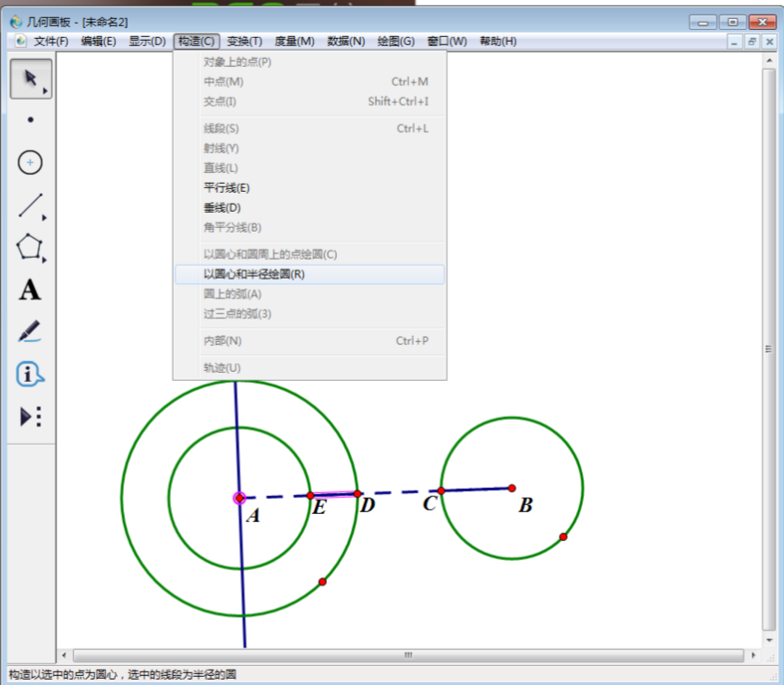Screen dimensions: 784x685
Task: Click the vertical scroll down arrow
Action: click(x=769, y=640)
